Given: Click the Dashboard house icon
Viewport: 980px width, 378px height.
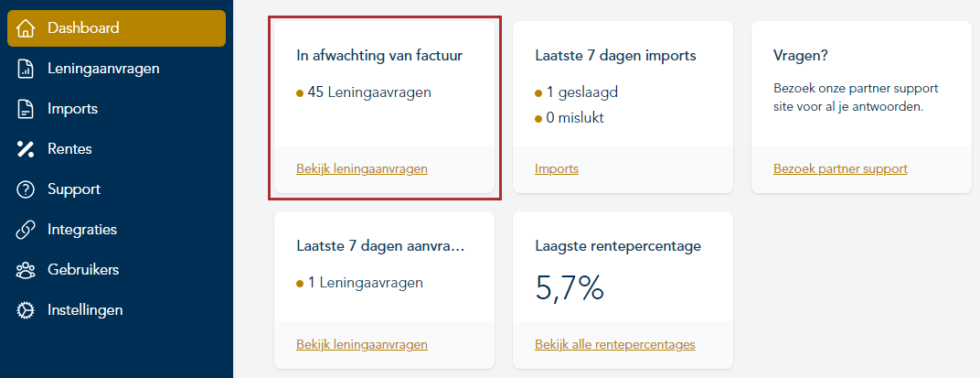Looking at the screenshot, I should 27,28.
